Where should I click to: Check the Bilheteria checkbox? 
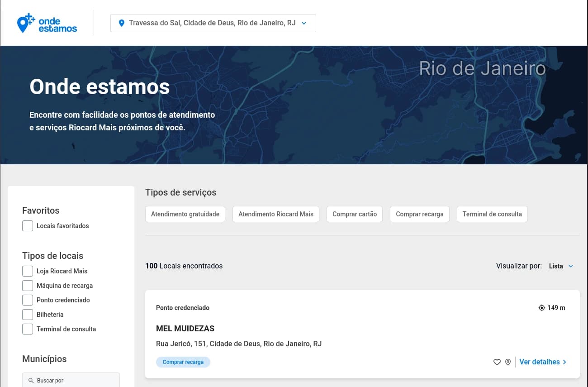(28, 315)
